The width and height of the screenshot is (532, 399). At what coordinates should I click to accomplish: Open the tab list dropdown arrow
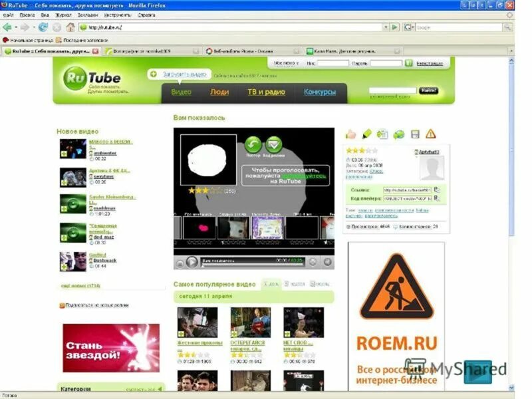(x=511, y=51)
